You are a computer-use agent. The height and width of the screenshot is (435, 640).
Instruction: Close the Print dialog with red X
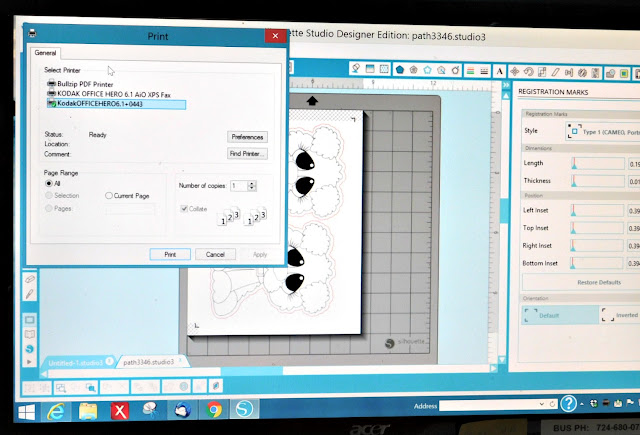coord(276,36)
